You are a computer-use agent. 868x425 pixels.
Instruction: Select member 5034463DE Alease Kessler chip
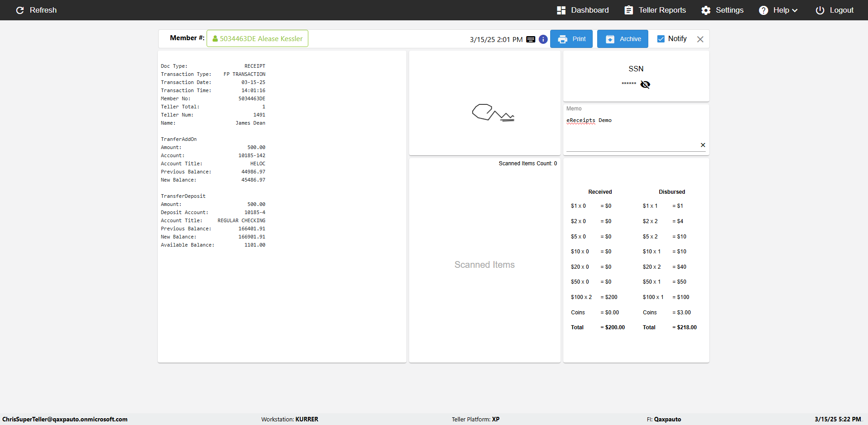click(257, 38)
